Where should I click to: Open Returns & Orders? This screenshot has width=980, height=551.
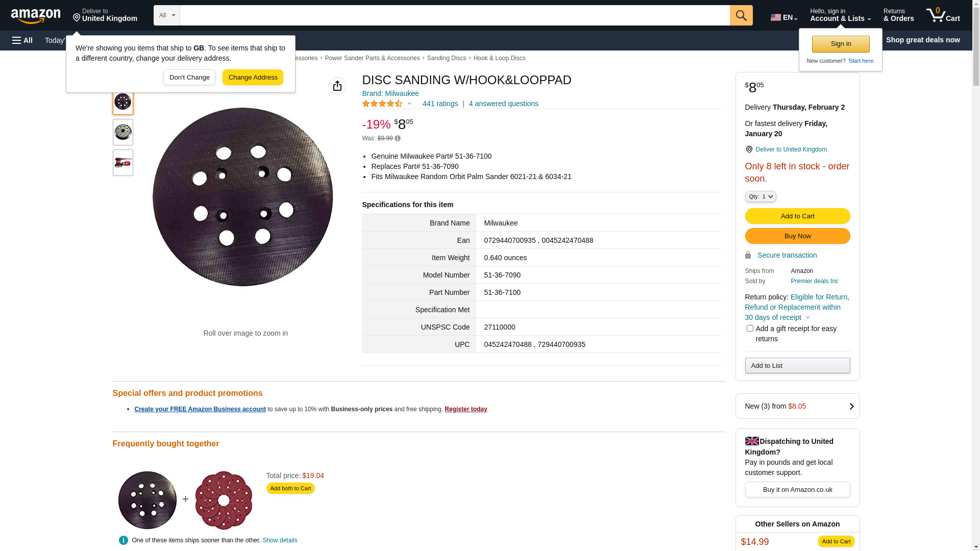pyautogui.click(x=898, y=15)
